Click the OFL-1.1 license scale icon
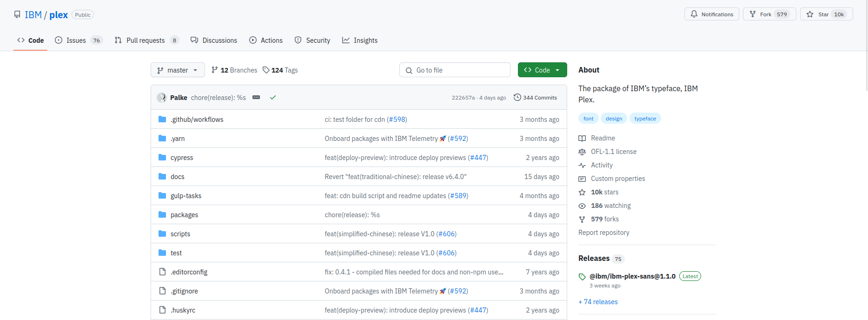This screenshot has height=320, width=868. coord(582,152)
